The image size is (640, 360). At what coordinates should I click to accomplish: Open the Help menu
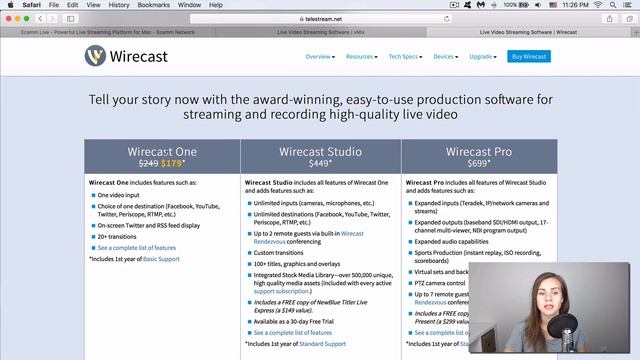pos(216,5)
